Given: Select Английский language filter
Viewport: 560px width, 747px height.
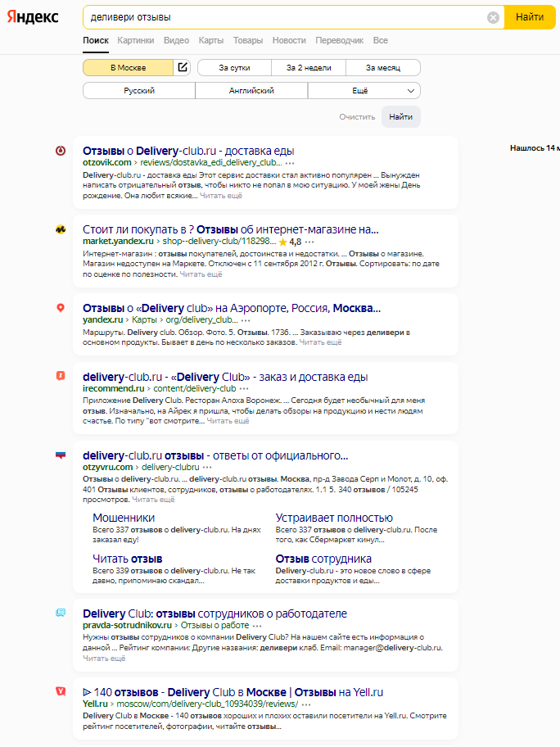Looking at the screenshot, I should point(251,91).
